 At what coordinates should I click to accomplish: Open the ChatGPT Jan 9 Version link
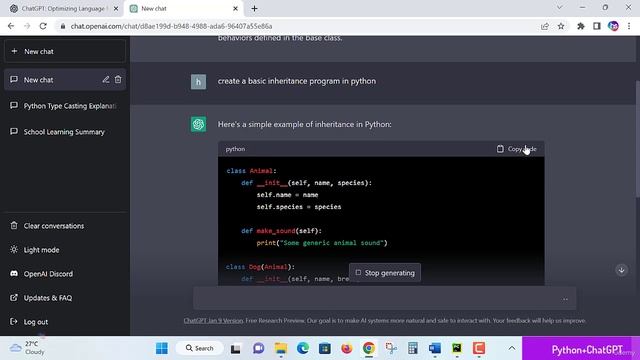pyautogui.click(x=213, y=321)
